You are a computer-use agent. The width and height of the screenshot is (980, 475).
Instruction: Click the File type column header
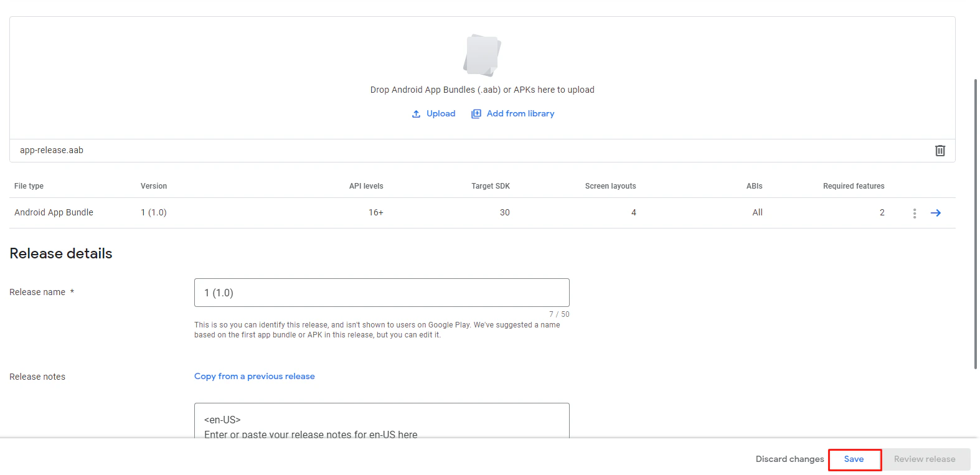pos(29,186)
